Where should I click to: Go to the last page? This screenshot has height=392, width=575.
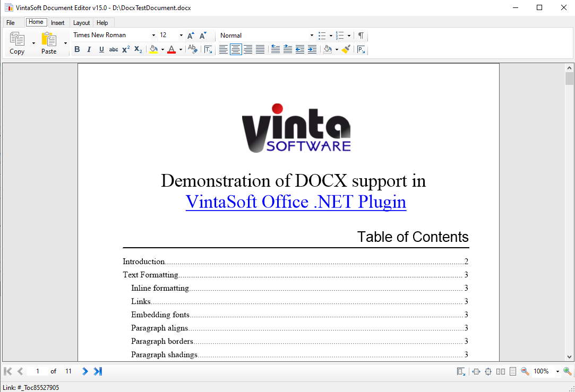(98, 371)
